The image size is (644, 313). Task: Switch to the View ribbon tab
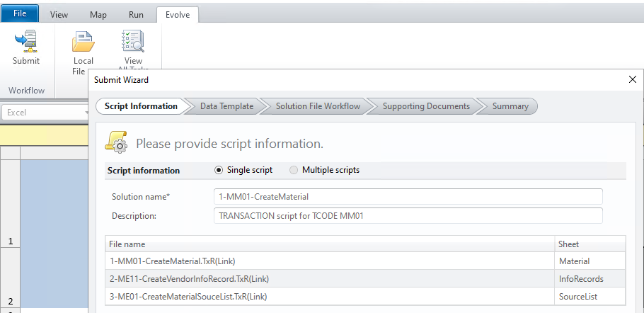tap(59, 15)
